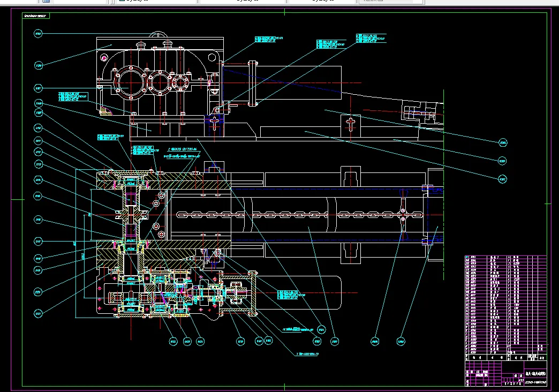Click the magenta parts list table
The width and height of the screenshot is (559, 392).
(x=505, y=308)
